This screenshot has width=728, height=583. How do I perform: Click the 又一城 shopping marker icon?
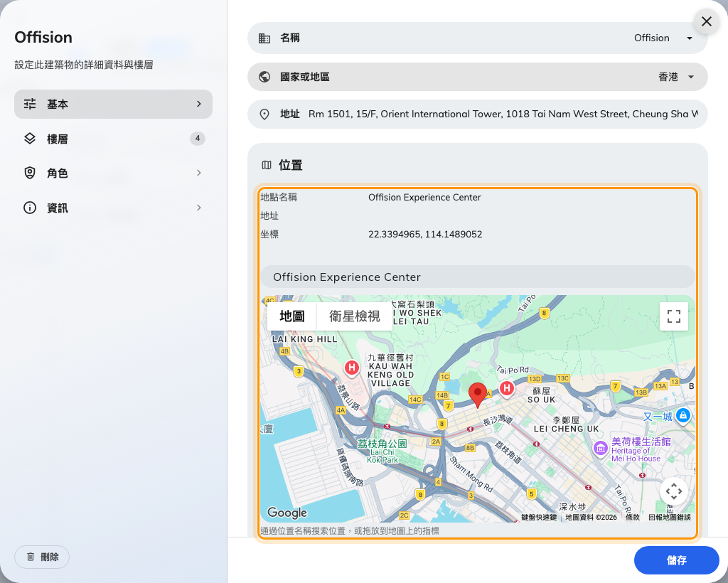click(x=682, y=415)
